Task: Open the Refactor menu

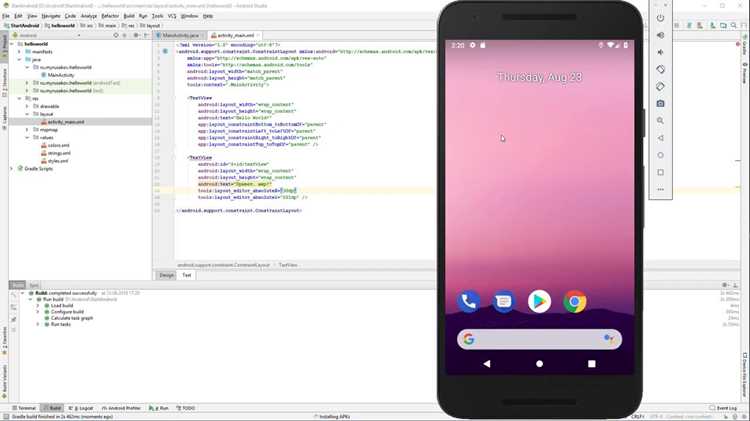Action: point(110,16)
